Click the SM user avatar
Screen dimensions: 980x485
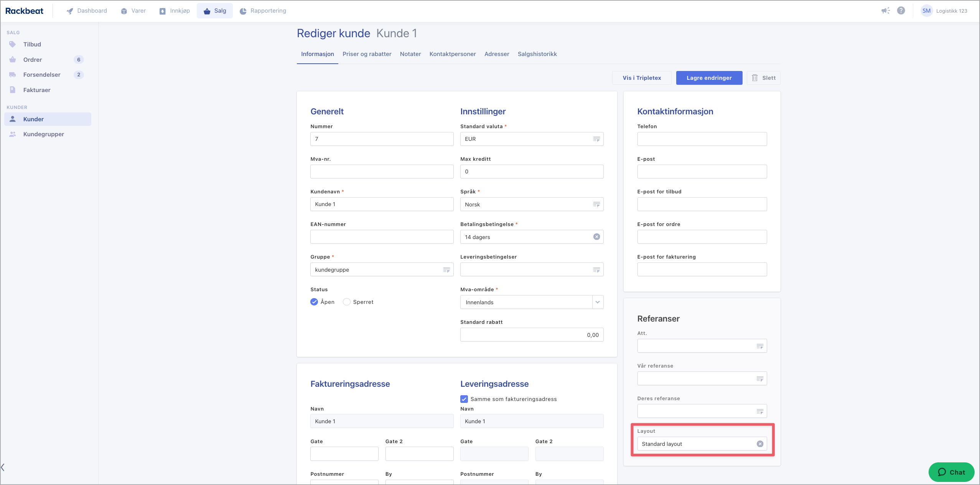pos(926,11)
